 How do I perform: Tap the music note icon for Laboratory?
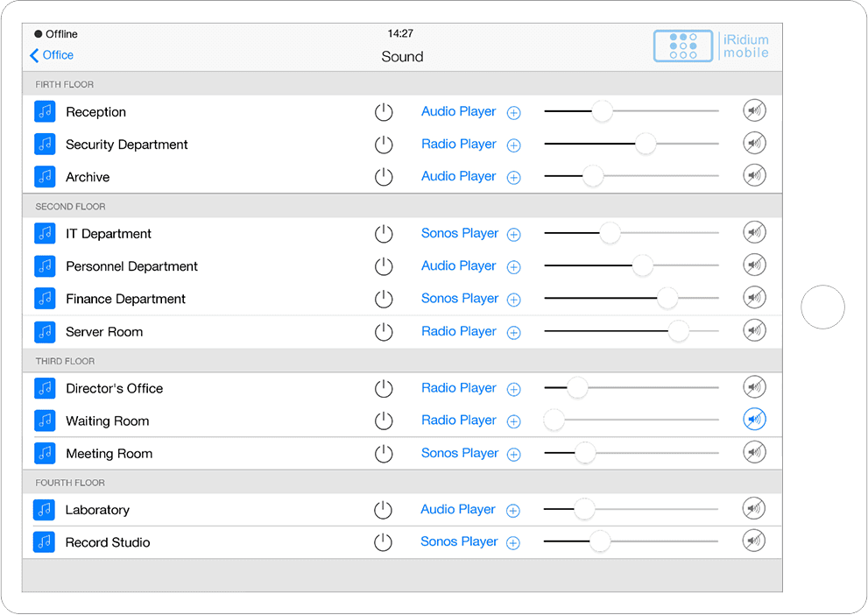coord(44,510)
